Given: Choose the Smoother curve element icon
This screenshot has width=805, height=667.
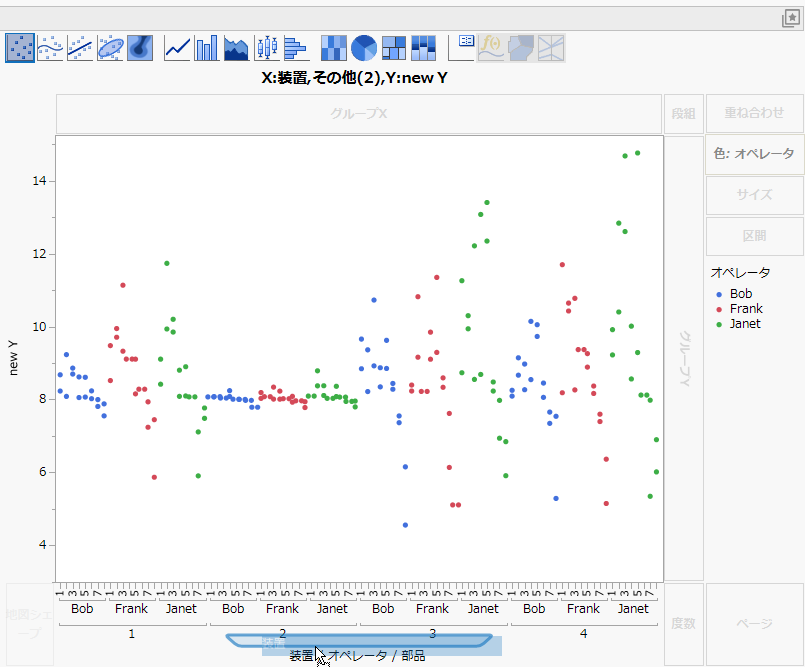Looking at the screenshot, I should pyautogui.click(x=50, y=48).
